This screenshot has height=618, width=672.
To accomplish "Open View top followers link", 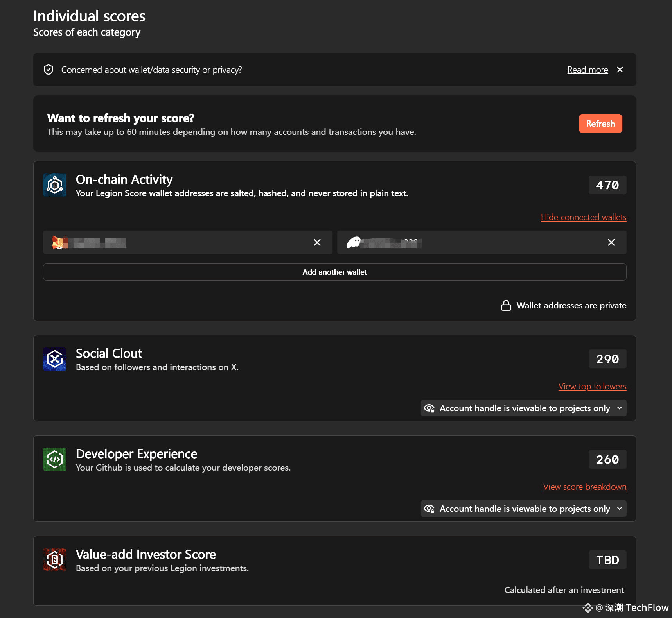I will tap(593, 386).
